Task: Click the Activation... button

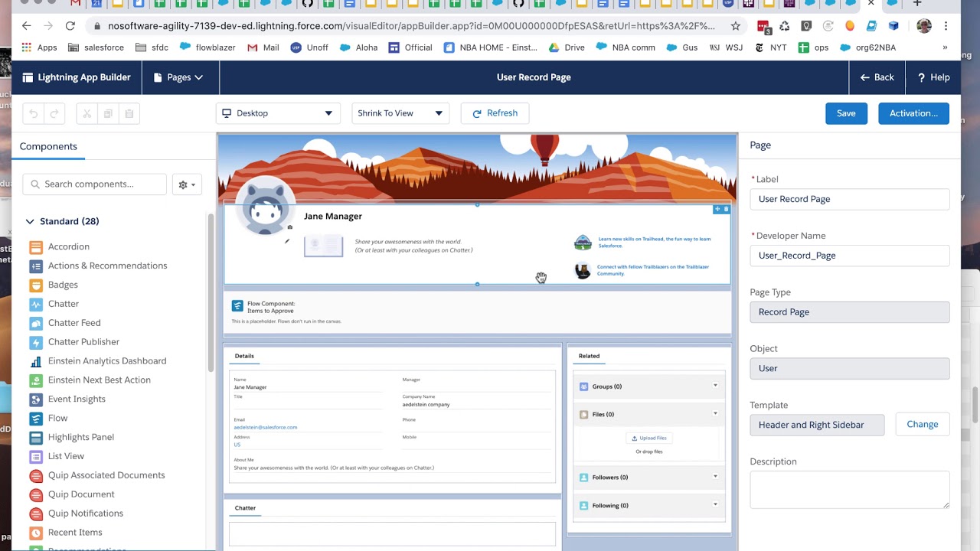Action: (x=913, y=113)
